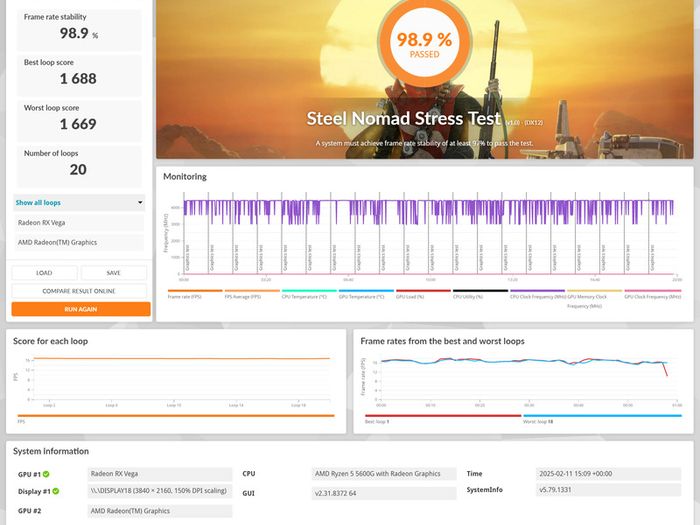Click the Frame rate stability 98.9 % value in sidebar

pos(79,33)
